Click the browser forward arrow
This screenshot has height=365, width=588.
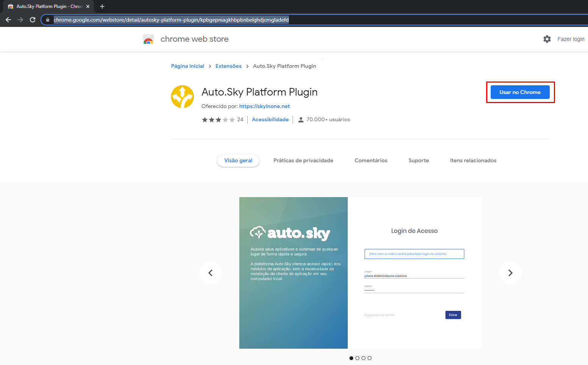coord(20,20)
